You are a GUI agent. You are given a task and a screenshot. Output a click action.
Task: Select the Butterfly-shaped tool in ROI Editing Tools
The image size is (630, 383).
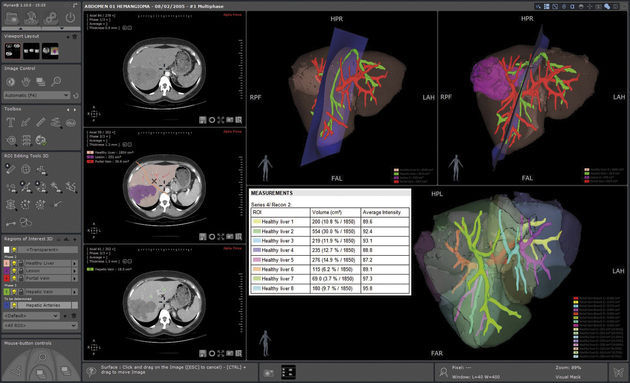[x=26, y=222]
